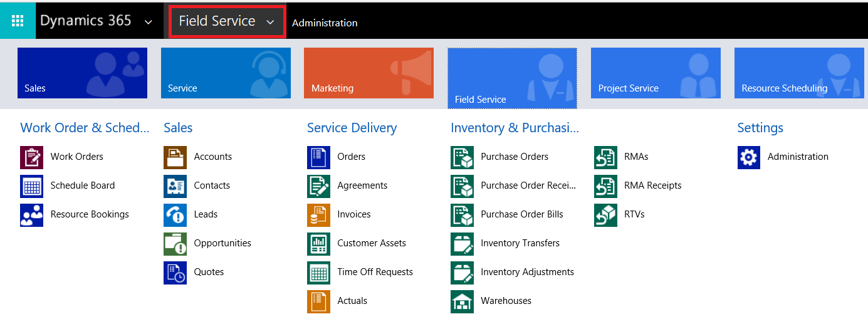
Task: Open the Agreements link
Action: (x=362, y=185)
